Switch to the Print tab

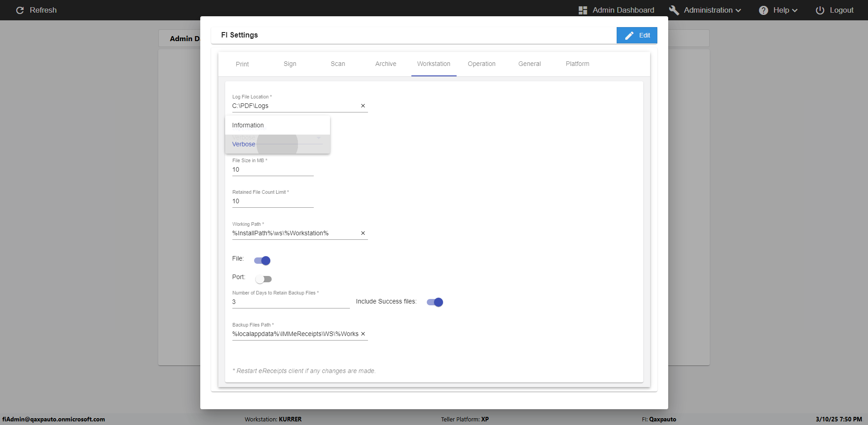pyautogui.click(x=242, y=64)
